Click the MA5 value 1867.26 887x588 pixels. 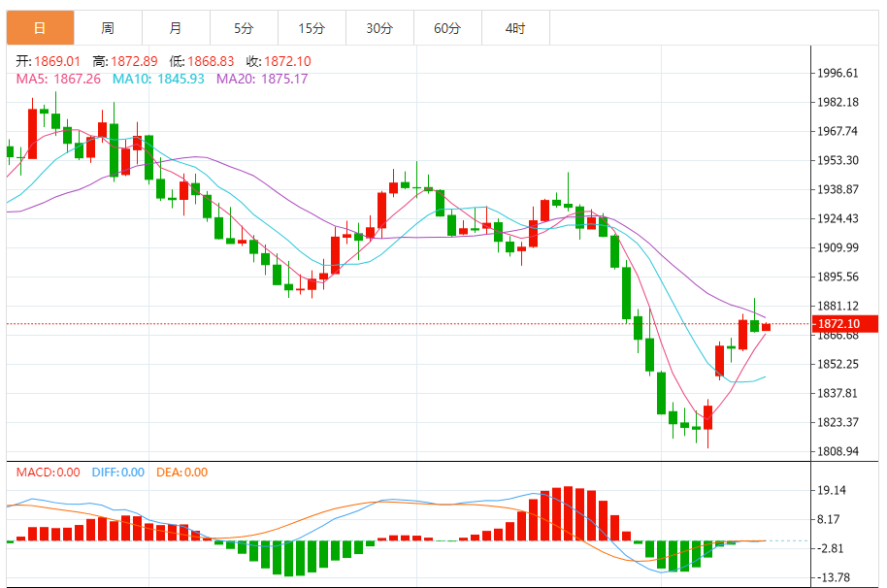[77, 79]
